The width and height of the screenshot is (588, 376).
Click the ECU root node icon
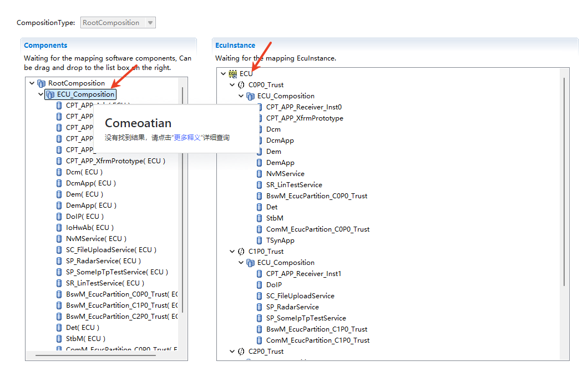click(233, 74)
